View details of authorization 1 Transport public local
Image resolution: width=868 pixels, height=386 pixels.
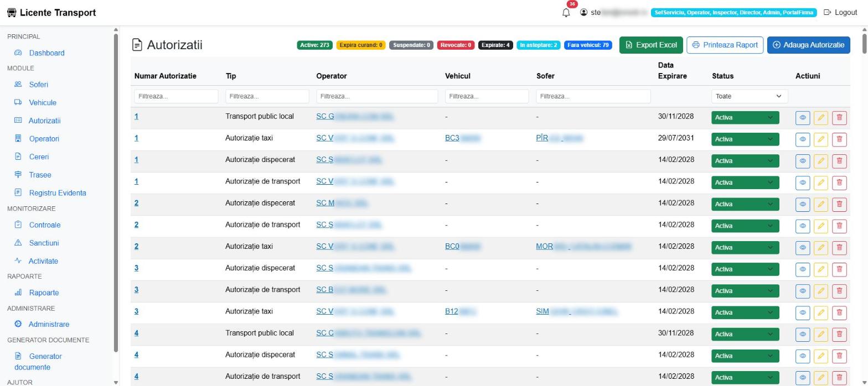click(803, 117)
